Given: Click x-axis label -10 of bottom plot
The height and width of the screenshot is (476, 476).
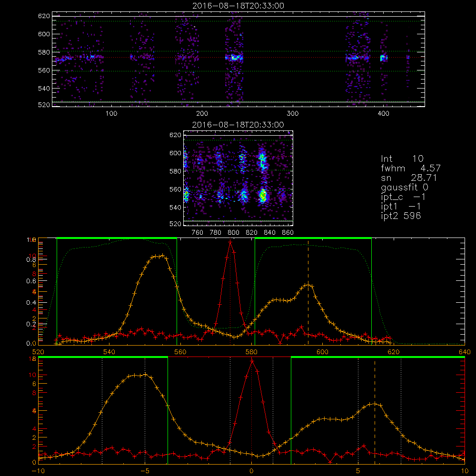Looking at the screenshot, I should [x=38, y=471].
